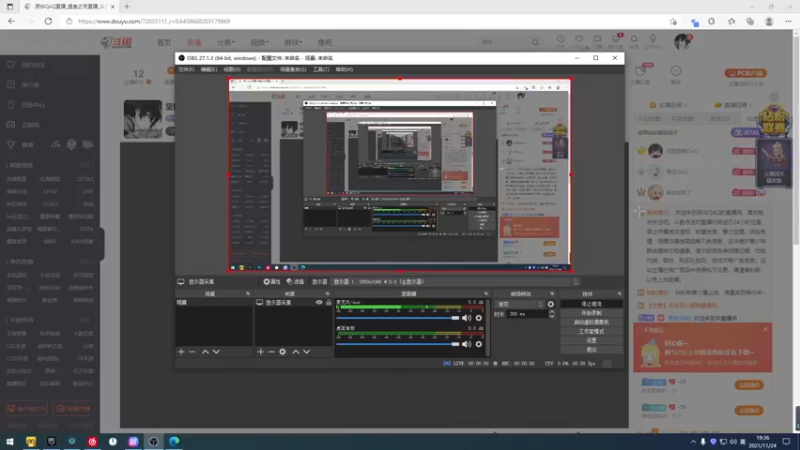
Task: Open the 文件(F) menu in OBS
Action: pyautogui.click(x=186, y=69)
